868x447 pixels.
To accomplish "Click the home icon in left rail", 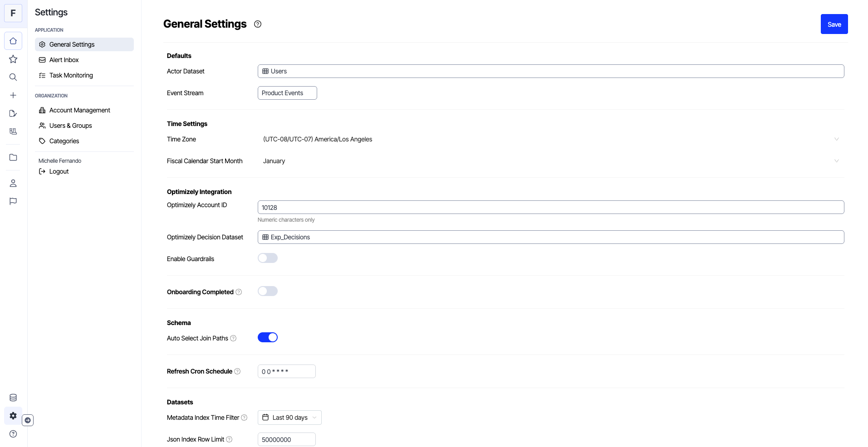I will (x=13, y=41).
